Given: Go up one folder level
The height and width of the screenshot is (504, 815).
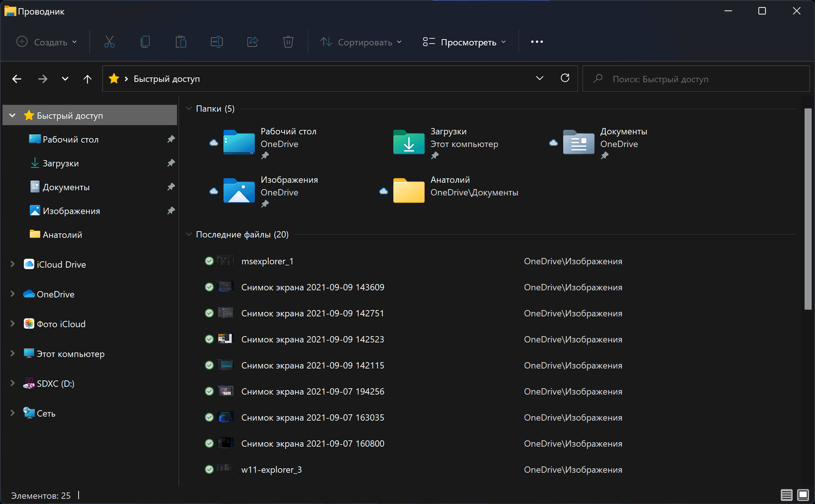Looking at the screenshot, I should pos(87,79).
